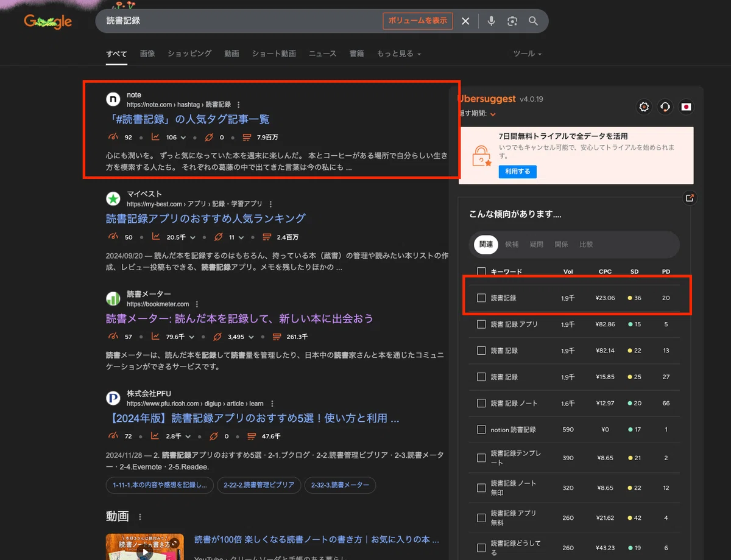Image resolution: width=731 pixels, height=560 pixels.
Task: Tick the キーワード header select-all checkbox
Action: 481,271
